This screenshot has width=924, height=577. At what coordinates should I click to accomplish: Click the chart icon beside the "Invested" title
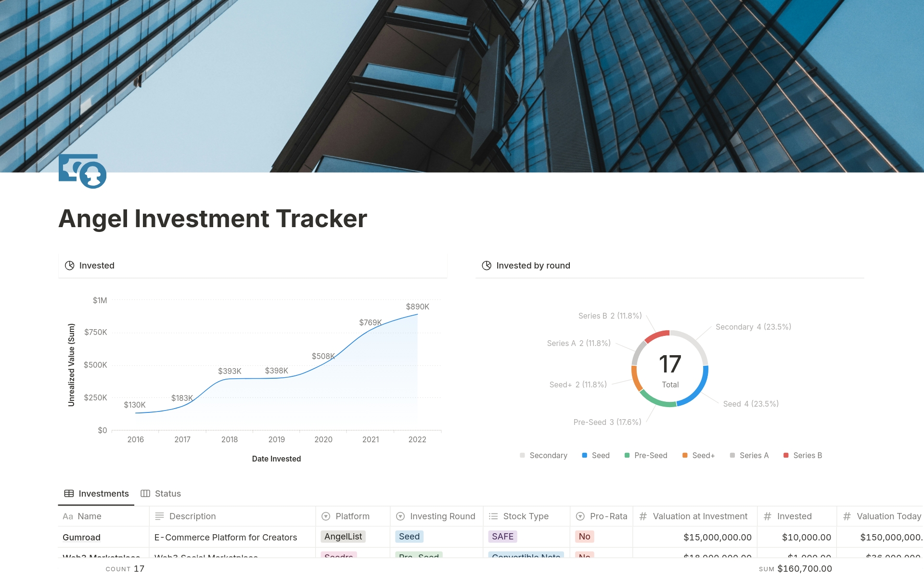pyautogui.click(x=69, y=265)
